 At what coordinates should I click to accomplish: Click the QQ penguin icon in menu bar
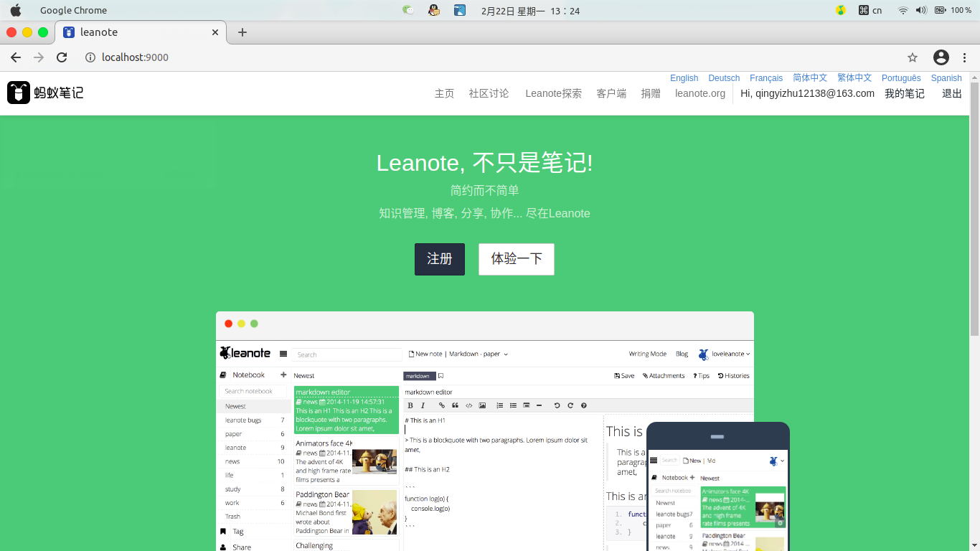click(x=433, y=10)
